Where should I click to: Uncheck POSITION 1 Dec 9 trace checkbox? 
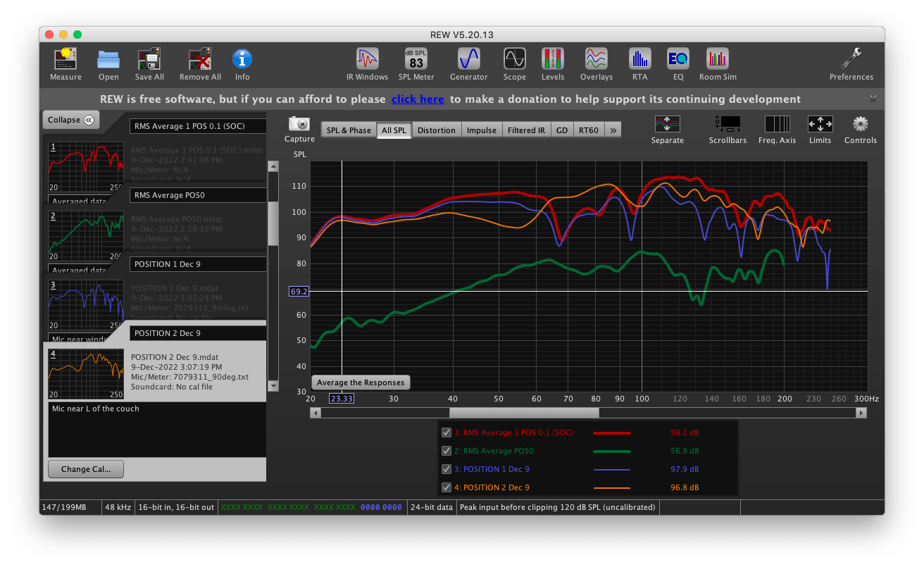point(446,469)
